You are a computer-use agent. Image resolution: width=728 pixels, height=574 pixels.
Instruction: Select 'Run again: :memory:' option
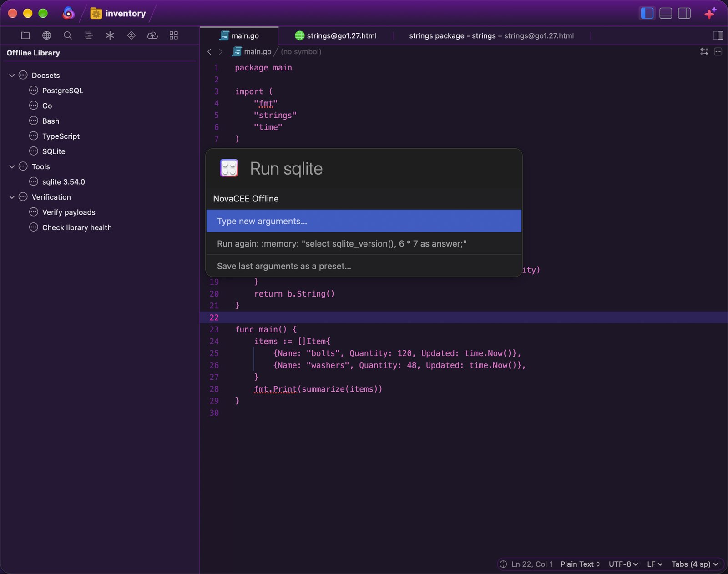[x=364, y=244]
